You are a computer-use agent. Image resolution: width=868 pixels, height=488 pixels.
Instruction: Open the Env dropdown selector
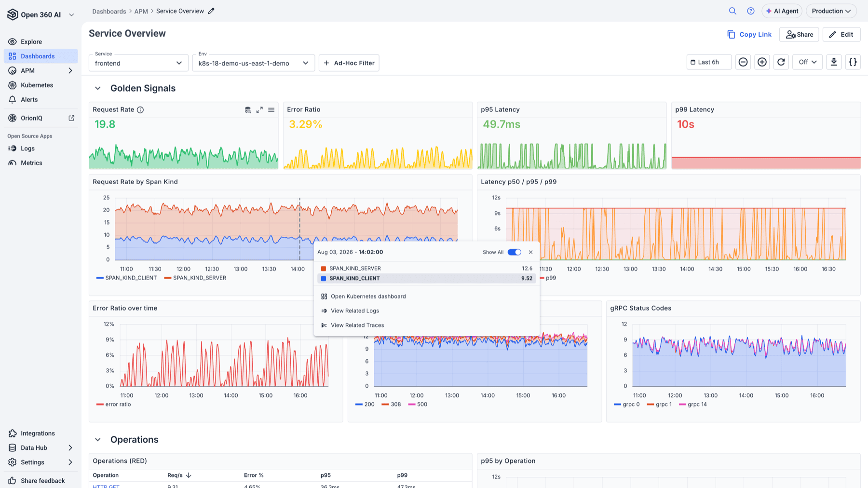point(254,63)
